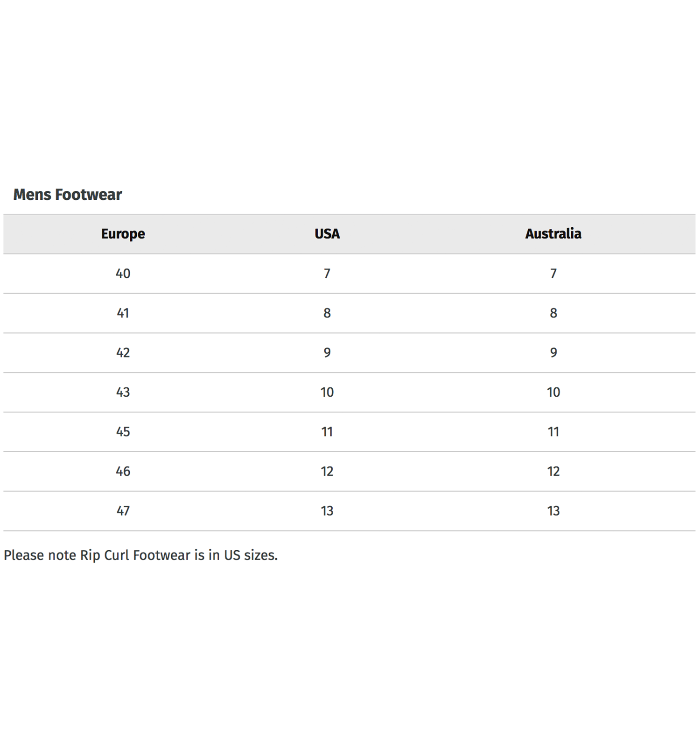Click the Europe size 47 cell
Image resolution: width=700 pixels, height=750 pixels.
coord(123,511)
